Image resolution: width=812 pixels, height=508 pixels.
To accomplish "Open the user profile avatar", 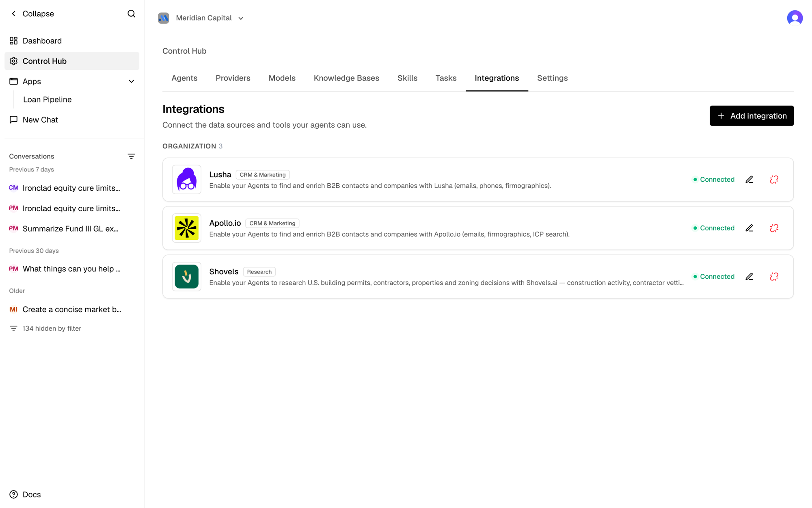I will (795, 18).
